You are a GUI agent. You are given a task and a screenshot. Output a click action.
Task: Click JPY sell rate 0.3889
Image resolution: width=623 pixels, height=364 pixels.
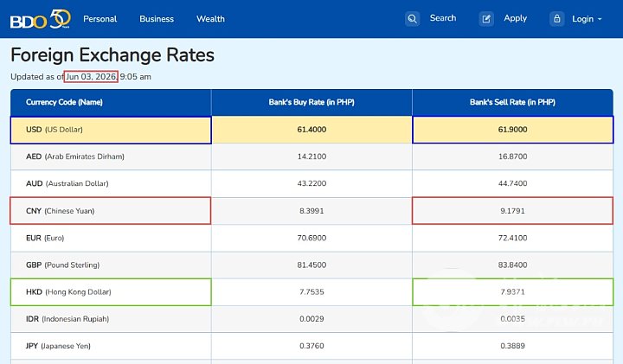pyautogui.click(x=512, y=346)
